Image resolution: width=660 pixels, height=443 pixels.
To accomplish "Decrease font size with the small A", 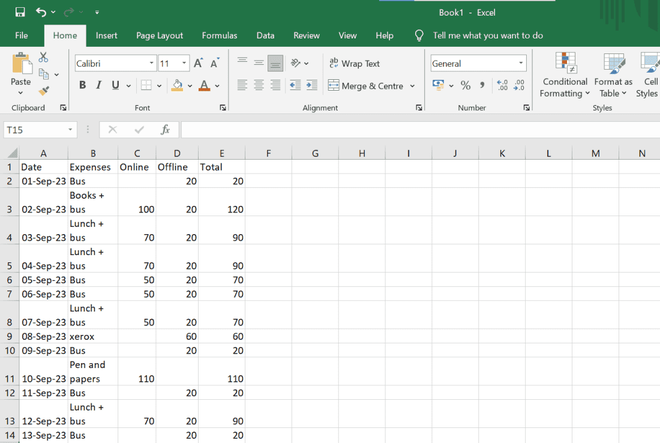I will tap(214, 64).
